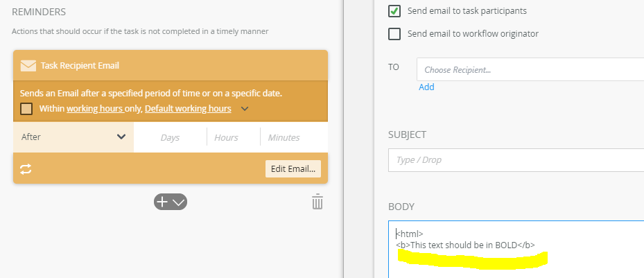
Task: Open the Choose Recipient field
Action: point(530,69)
